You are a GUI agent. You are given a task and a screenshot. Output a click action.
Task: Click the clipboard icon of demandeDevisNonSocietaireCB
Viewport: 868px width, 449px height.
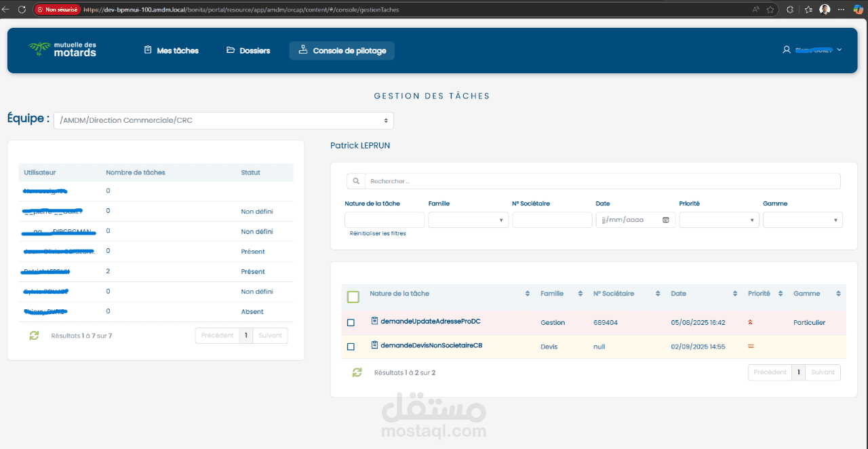pos(374,345)
